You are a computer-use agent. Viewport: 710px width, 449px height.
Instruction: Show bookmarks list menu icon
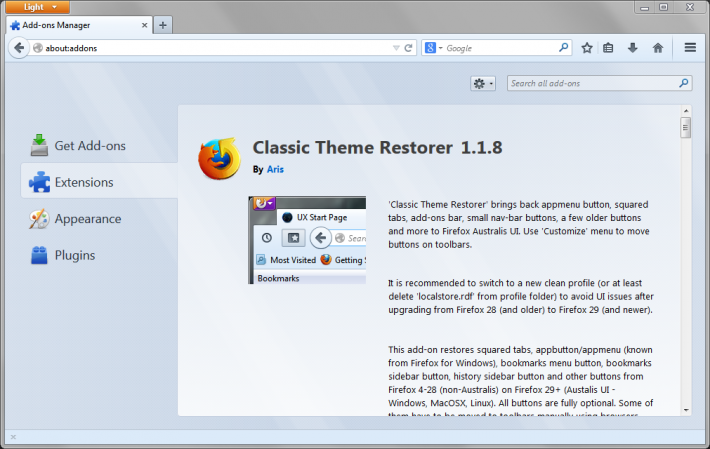[608, 48]
